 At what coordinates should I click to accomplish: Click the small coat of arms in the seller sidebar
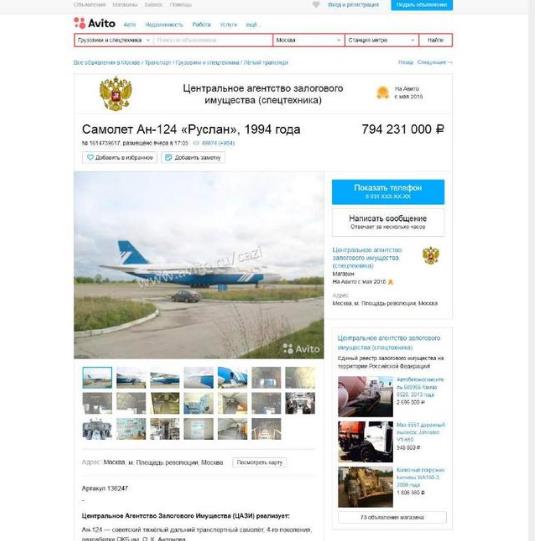coord(431,256)
